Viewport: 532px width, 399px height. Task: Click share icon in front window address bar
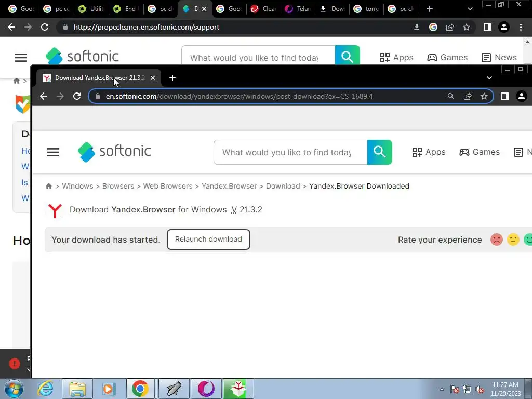(468, 96)
